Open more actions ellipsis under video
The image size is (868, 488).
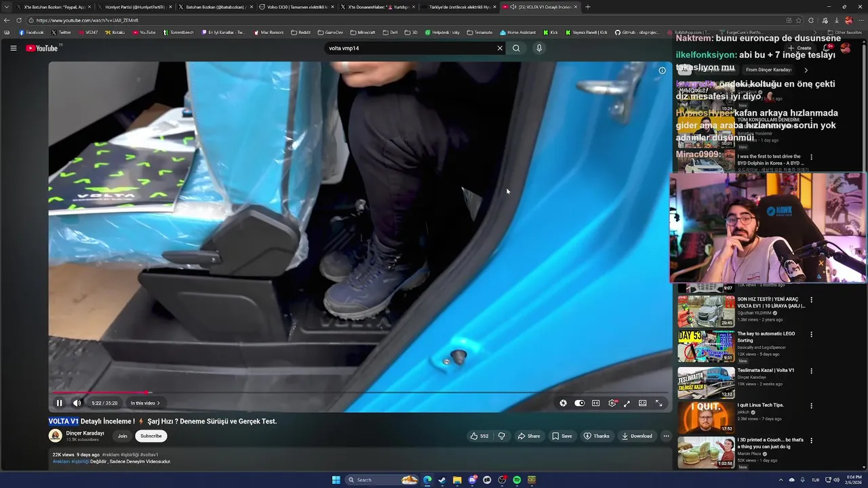[x=667, y=436]
